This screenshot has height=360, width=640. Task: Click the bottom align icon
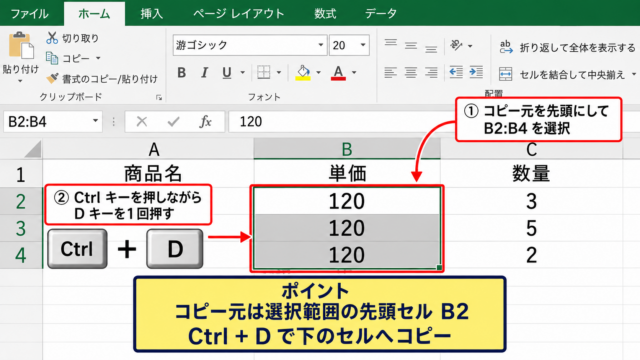click(431, 48)
